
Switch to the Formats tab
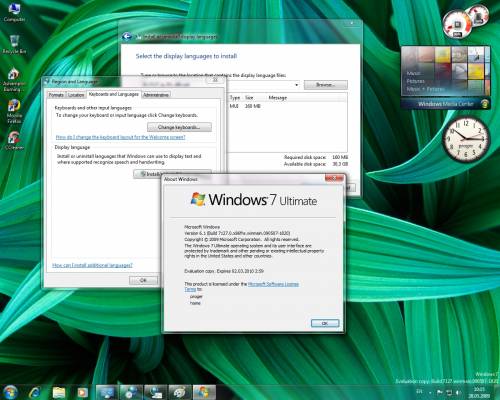pos(56,95)
